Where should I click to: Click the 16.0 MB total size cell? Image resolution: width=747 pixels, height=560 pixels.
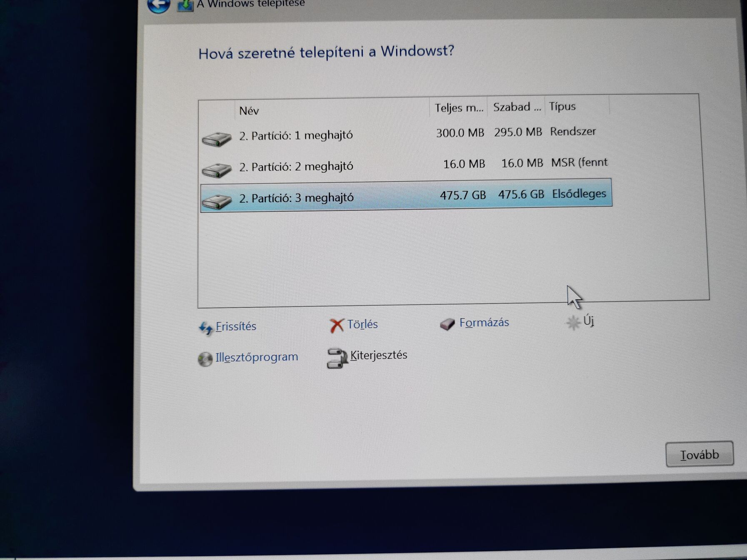click(464, 164)
